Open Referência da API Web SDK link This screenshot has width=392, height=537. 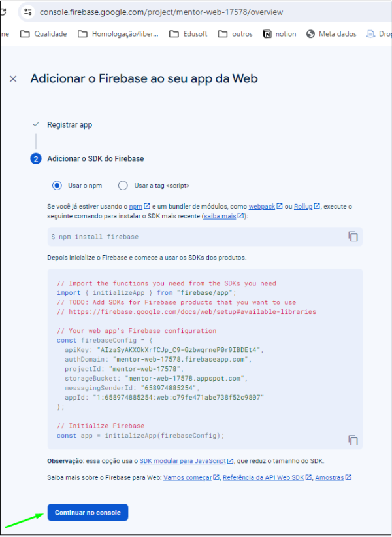point(267,477)
